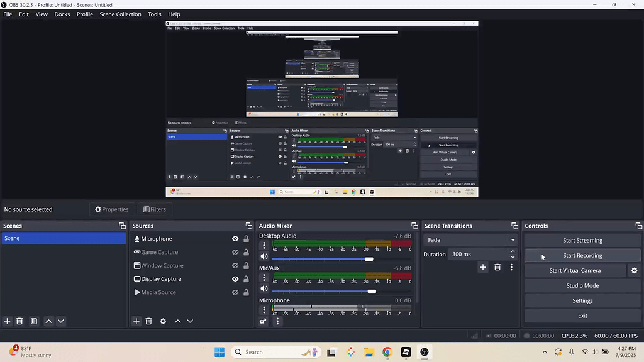Open the Scene Transitions three-dot options menu
This screenshot has width=644, height=362.
(x=511, y=267)
